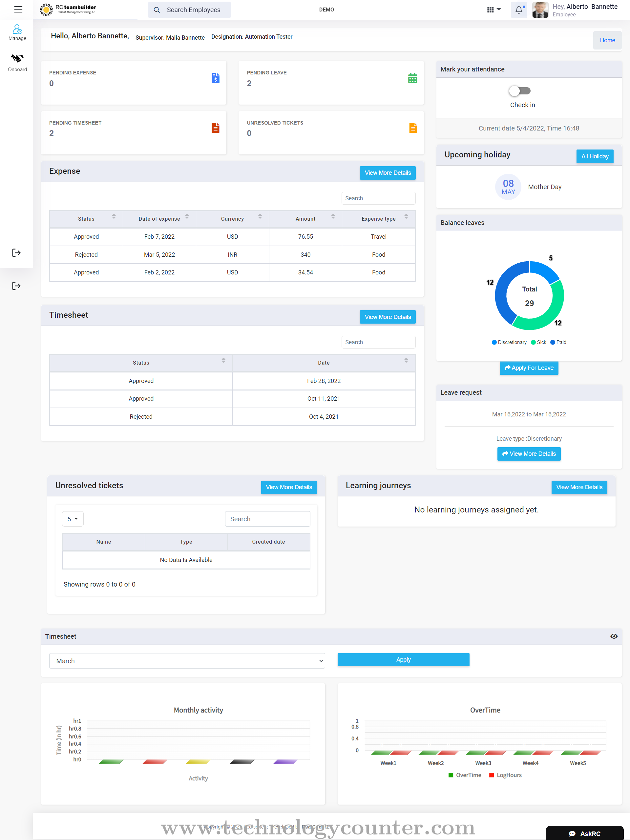Click View More Details for Expense

[x=388, y=173]
